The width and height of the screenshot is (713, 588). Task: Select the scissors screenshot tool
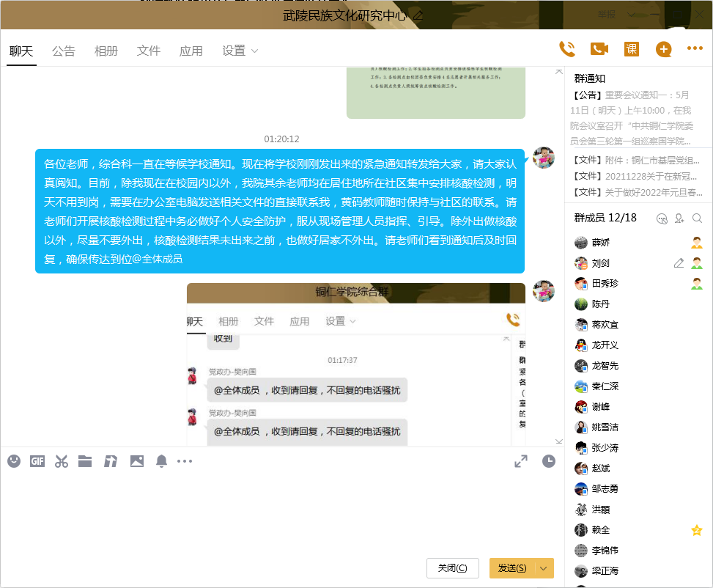pyautogui.click(x=62, y=461)
